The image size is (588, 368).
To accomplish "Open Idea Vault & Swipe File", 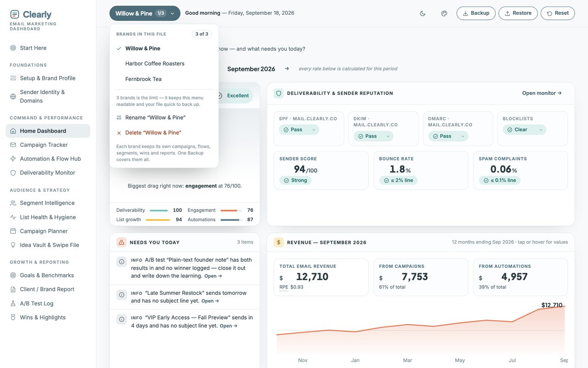I will click(x=48, y=245).
